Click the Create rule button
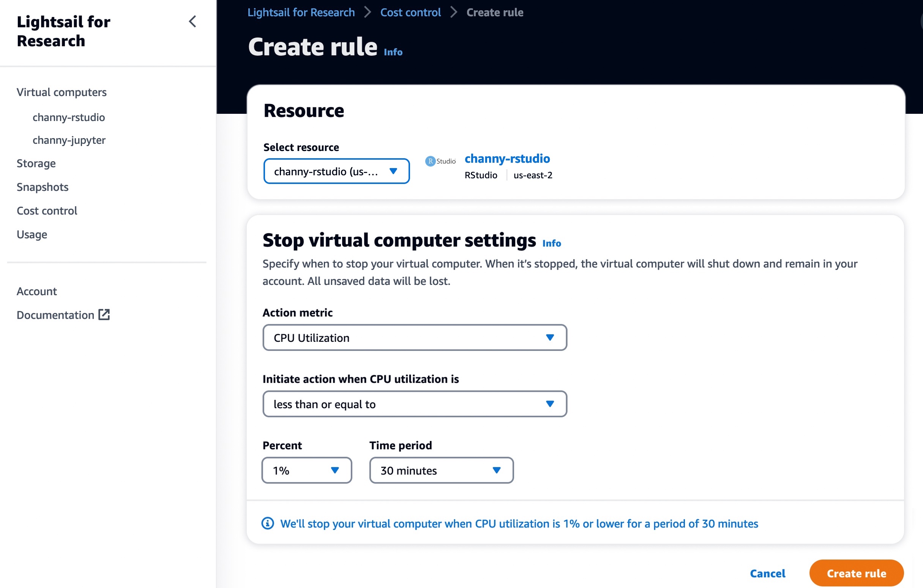923x588 pixels. (x=856, y=573)
